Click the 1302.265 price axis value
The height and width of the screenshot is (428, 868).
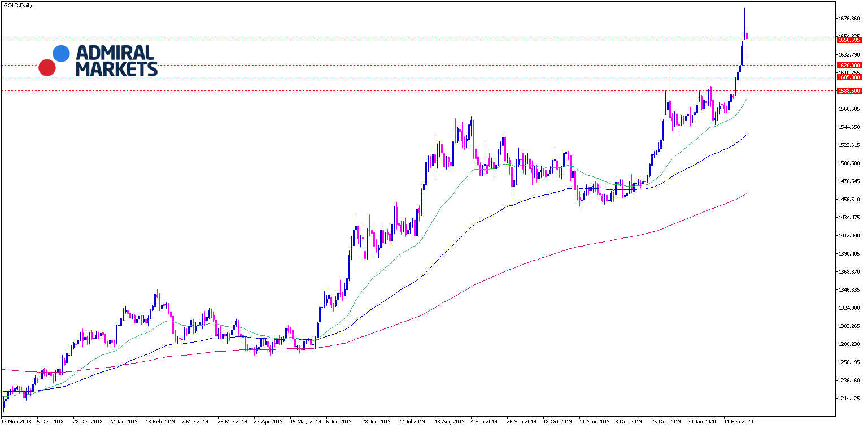(849, 326)
